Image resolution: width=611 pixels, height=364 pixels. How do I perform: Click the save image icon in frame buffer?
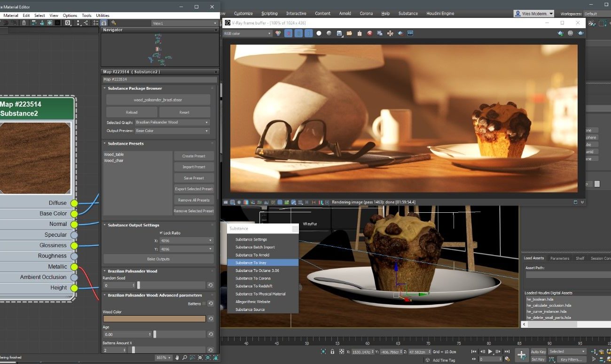coord(339,33)
